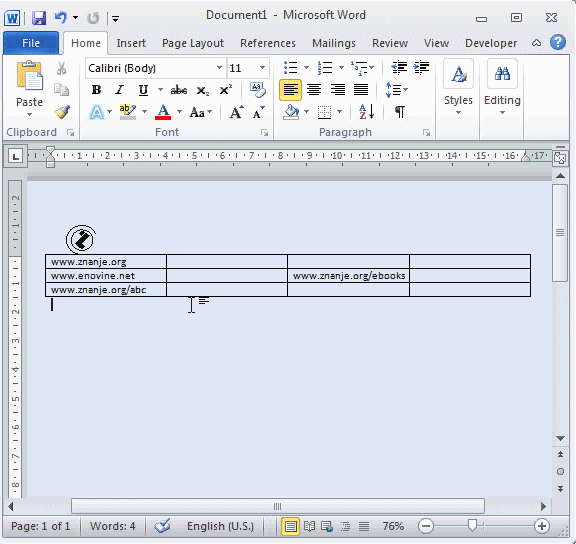This screenshot has width=576, height=544.
Task: Open the Page Layout tab
Action: pos(193,43)
